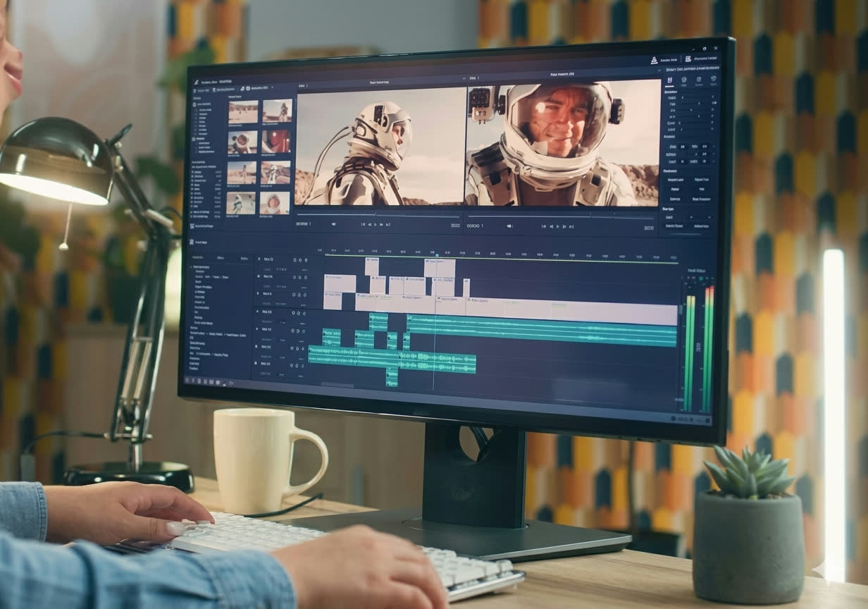
Task: Click the go-to-start button under the right viewer
Action: [x=544, y=226]
